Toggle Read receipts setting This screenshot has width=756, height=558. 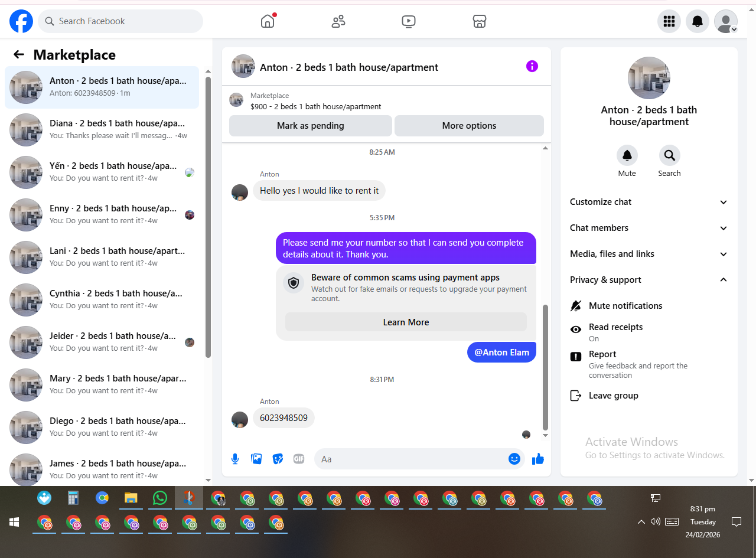[650, 332]
